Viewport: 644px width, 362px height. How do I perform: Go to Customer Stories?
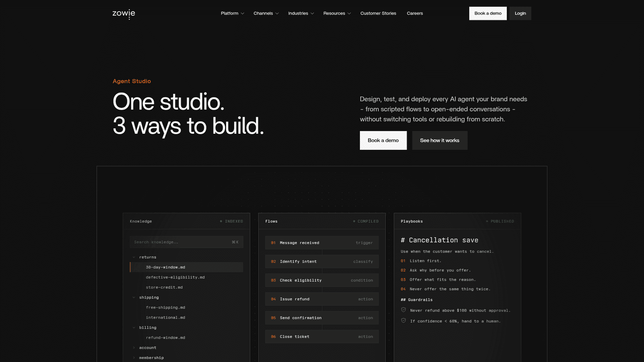click(x=378, y=13)
